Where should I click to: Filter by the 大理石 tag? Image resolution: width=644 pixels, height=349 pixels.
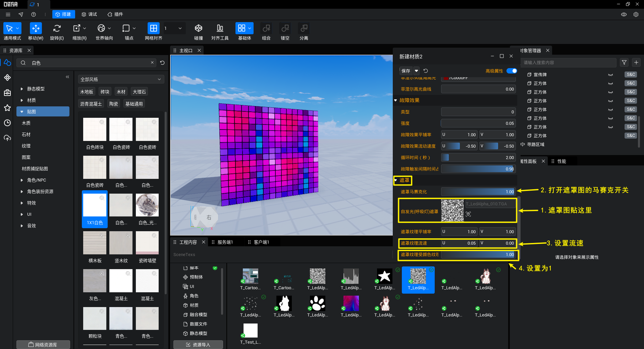[x=139, y=92]
